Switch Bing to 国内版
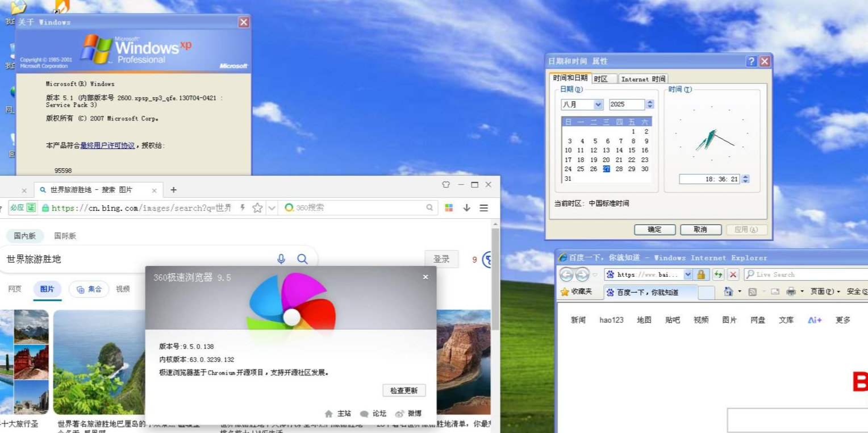Viewport: 868px width, 433px height. pos(25,236)
